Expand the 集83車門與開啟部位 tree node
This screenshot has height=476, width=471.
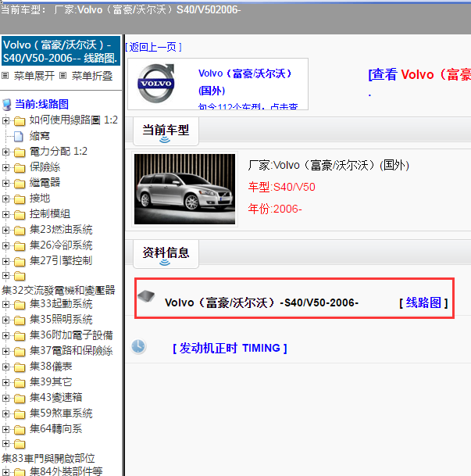point(5,444)
